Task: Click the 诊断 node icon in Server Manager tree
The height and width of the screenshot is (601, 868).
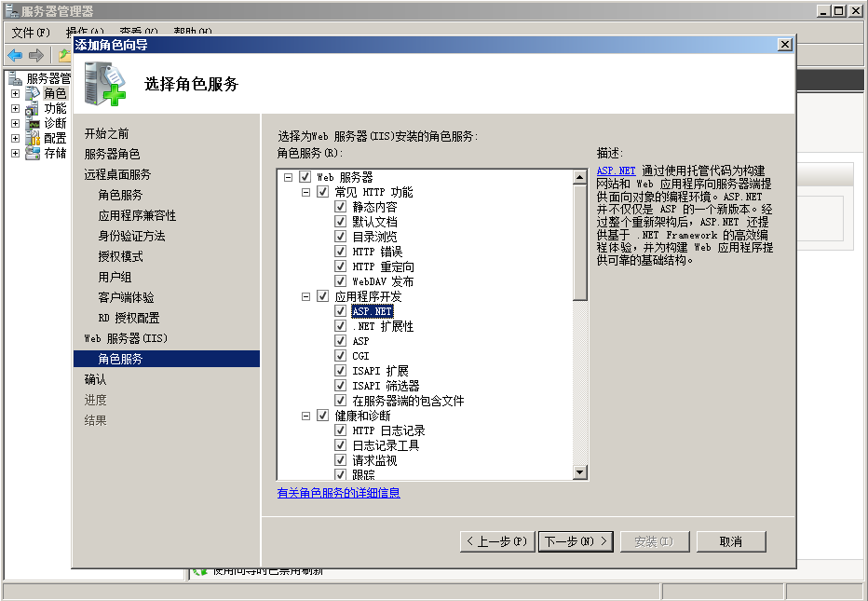Action: click(x=33, y=123)
